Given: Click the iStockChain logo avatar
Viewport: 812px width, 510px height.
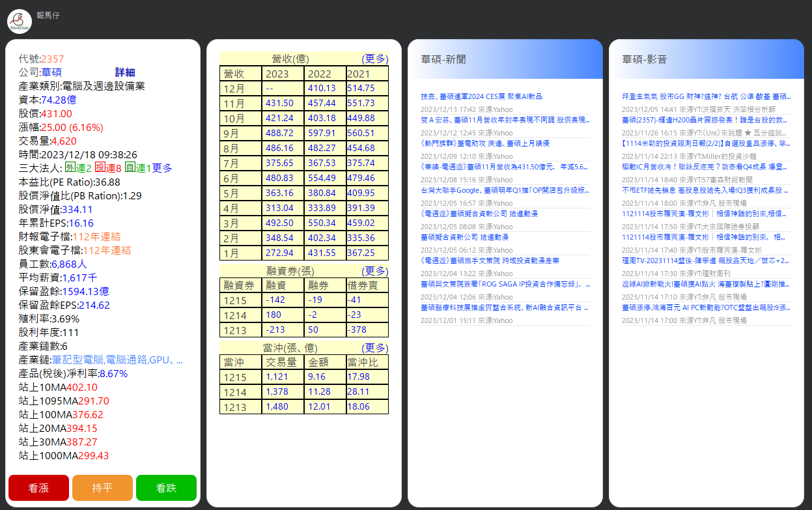Looking at the screenshot, I should point(20,21).
